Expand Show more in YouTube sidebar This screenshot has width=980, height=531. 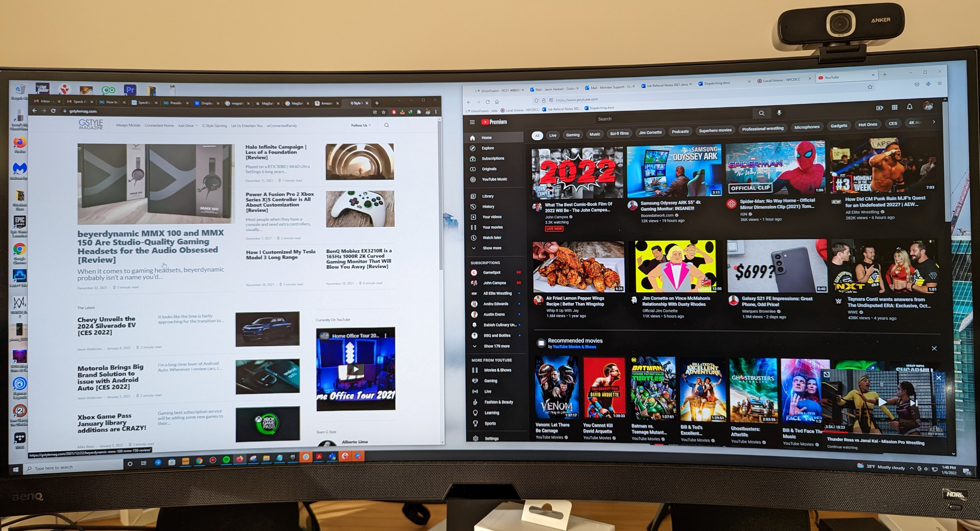[492, 248]
